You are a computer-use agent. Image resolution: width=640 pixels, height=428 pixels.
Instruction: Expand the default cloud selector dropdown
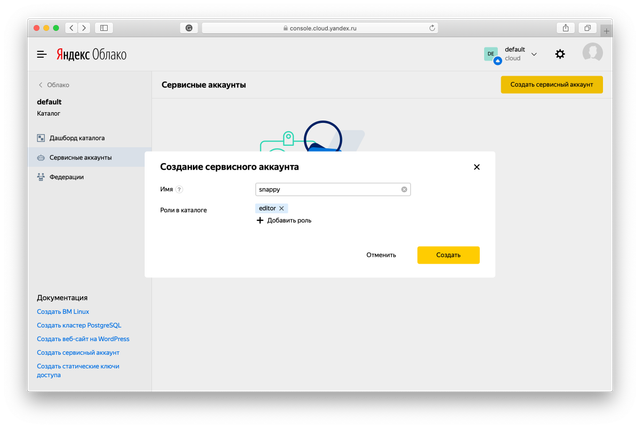point(534,54)
